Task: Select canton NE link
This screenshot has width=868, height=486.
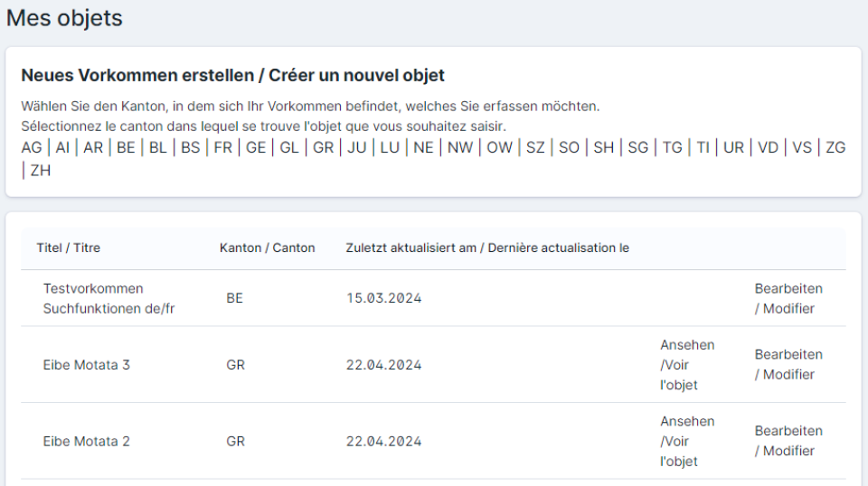Action: point(423,147)
